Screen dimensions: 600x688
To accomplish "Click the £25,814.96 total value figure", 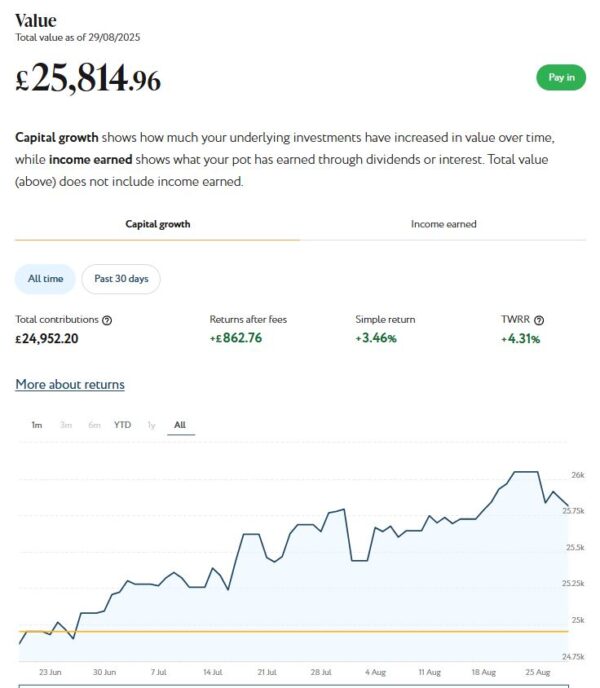I will pyautogui.click(x=88, y=80).
